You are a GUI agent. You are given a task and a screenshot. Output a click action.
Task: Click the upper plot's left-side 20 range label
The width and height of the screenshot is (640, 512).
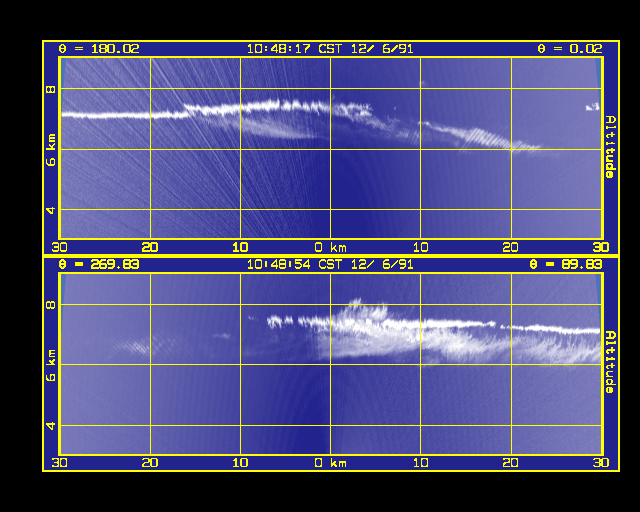coord(150,247)
